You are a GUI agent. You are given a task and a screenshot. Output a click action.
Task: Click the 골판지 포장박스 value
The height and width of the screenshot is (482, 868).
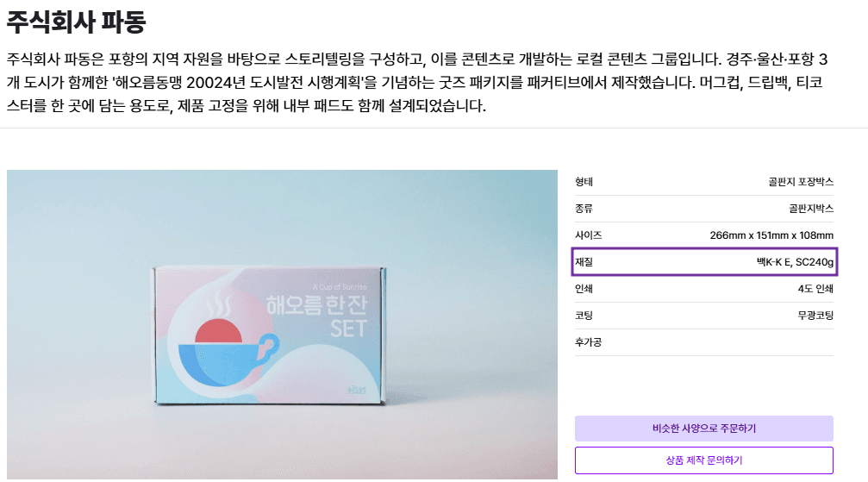(x=801, y=182)
